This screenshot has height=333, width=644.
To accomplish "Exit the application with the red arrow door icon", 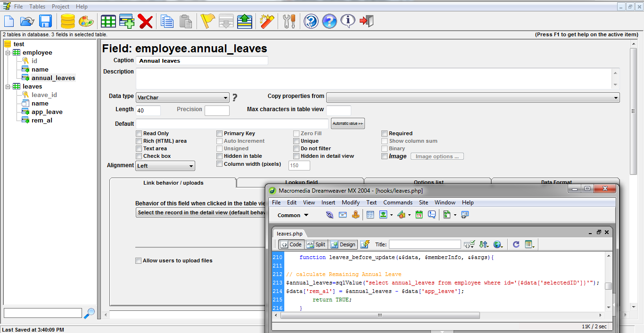I will click(x=366, y=21).
